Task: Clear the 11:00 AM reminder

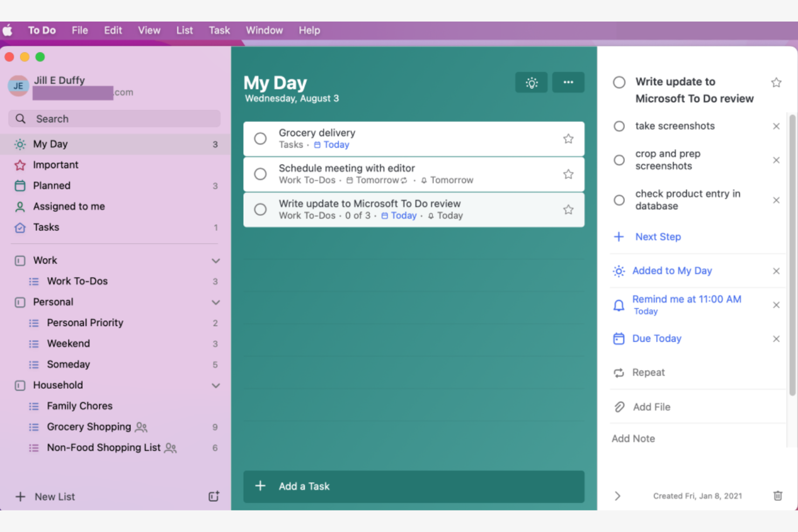Action: coord(776,305)
